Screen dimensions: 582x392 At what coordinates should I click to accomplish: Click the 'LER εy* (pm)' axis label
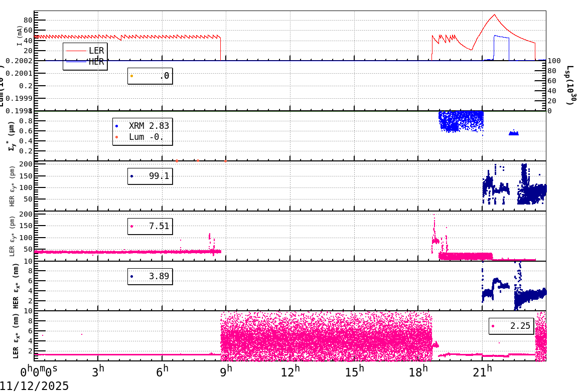12,236
